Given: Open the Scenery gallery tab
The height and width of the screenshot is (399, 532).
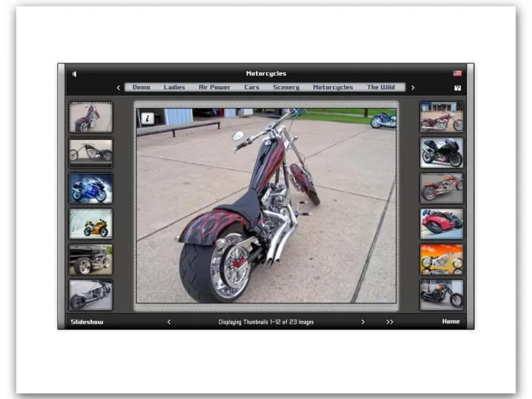Looking at the screenshot, I should tap(286, 87).
